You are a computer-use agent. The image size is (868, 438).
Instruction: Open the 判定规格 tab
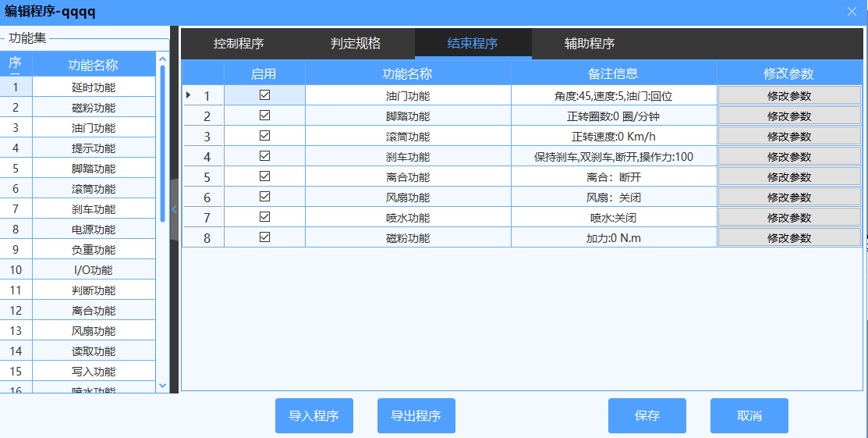click(356, 44)
